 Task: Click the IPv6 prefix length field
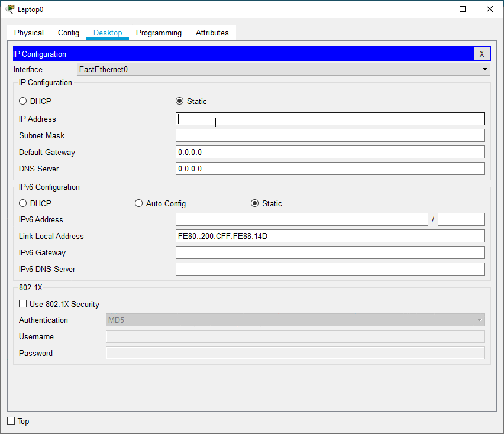[461, 219]
